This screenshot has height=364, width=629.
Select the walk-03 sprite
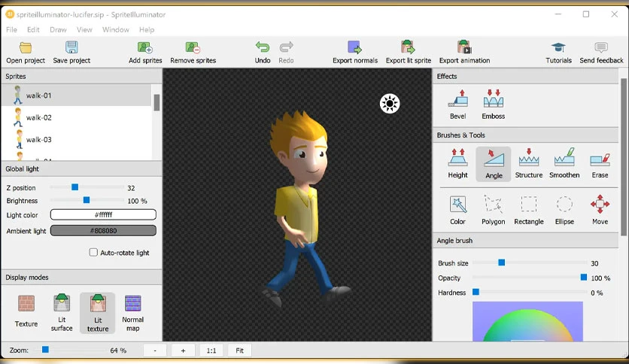coord(76,139)
